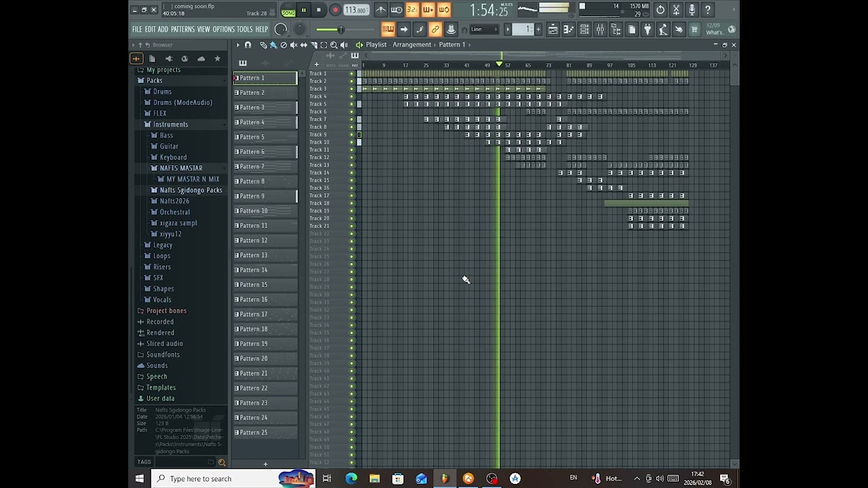Select Pattern 5 in the picker
The image size is (868, 488).
click(265, 137)
